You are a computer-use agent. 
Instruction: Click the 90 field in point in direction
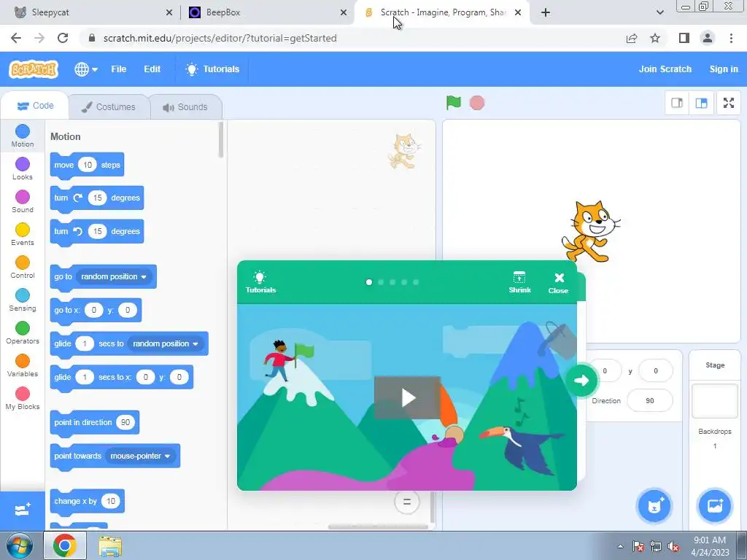pyautogui.click(x=125, y=422)
